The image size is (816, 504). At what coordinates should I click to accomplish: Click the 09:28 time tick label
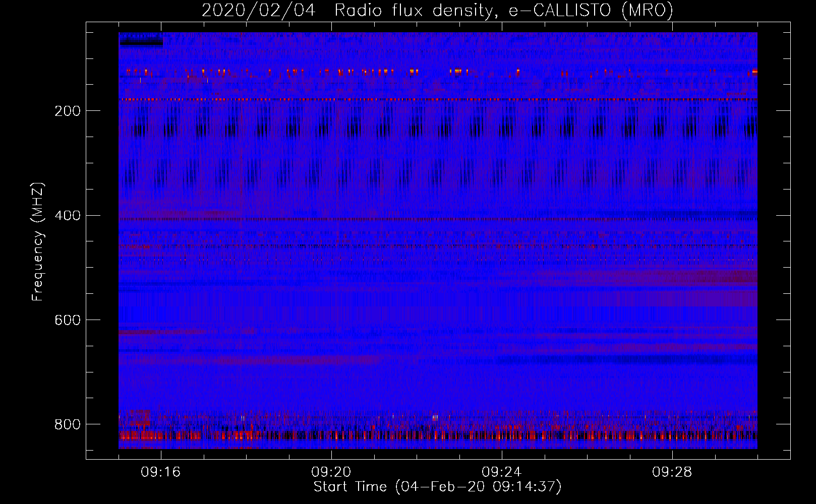coord(672,472)
